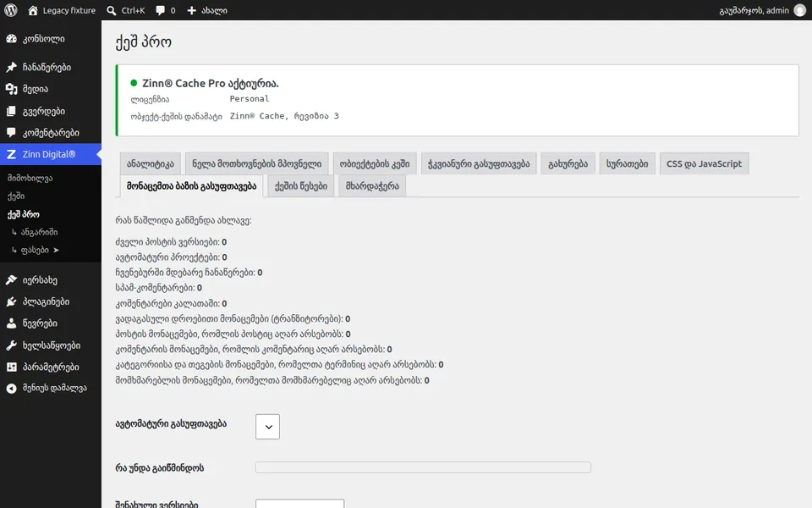Click the ძველი პოსტის ვერსიები: 0 line
Viewport: 812px width, 508px height.
point(171,242)
